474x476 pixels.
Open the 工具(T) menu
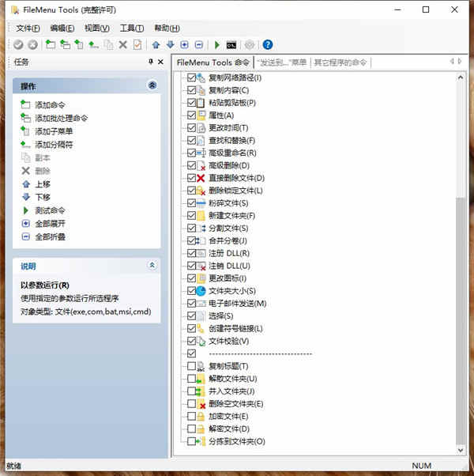pos(132,28)
